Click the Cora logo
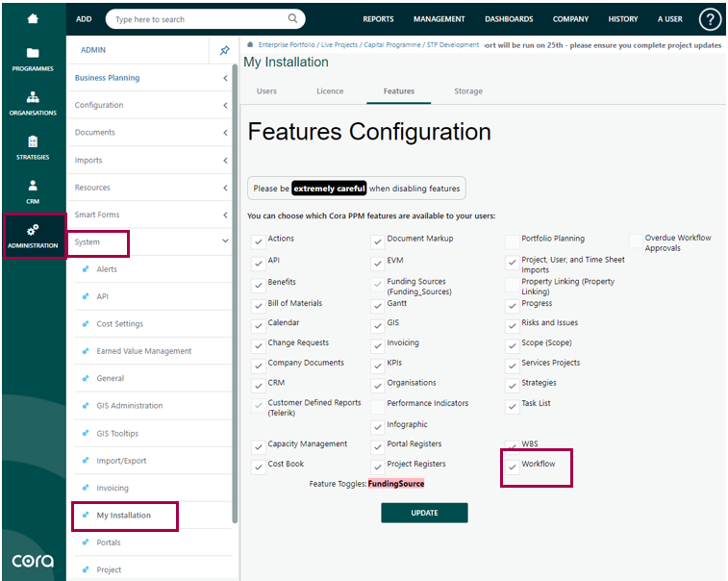 pos(33,561)
